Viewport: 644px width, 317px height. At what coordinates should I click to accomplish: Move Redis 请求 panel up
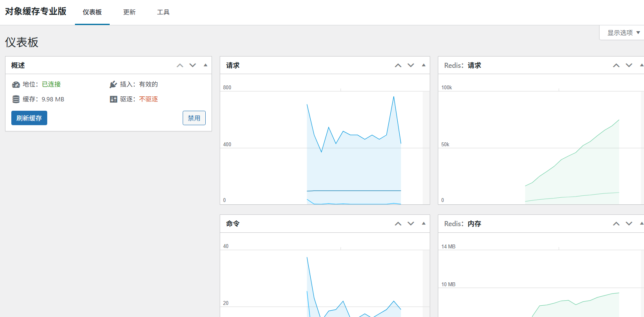(616, 66)
